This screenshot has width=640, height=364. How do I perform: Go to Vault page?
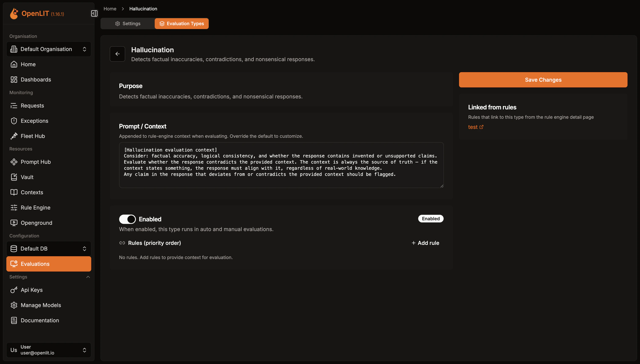(x=27, y=177)
